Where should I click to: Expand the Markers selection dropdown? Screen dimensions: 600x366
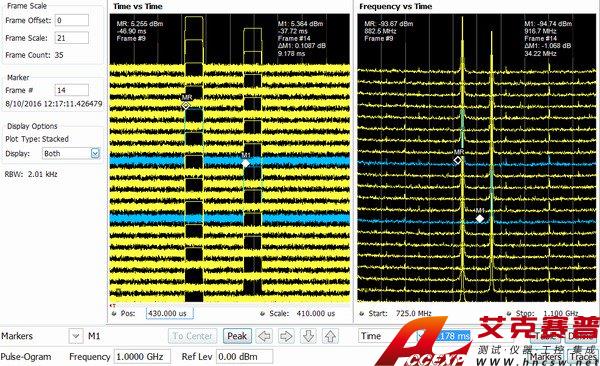76,336
